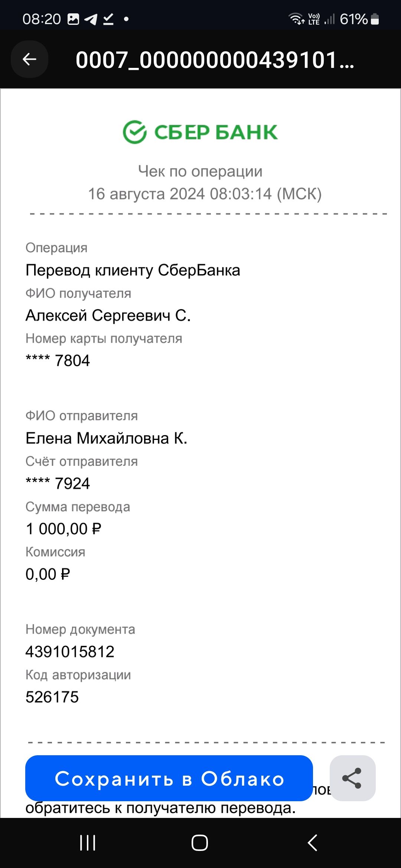Tap the back arrow in header

29,59
